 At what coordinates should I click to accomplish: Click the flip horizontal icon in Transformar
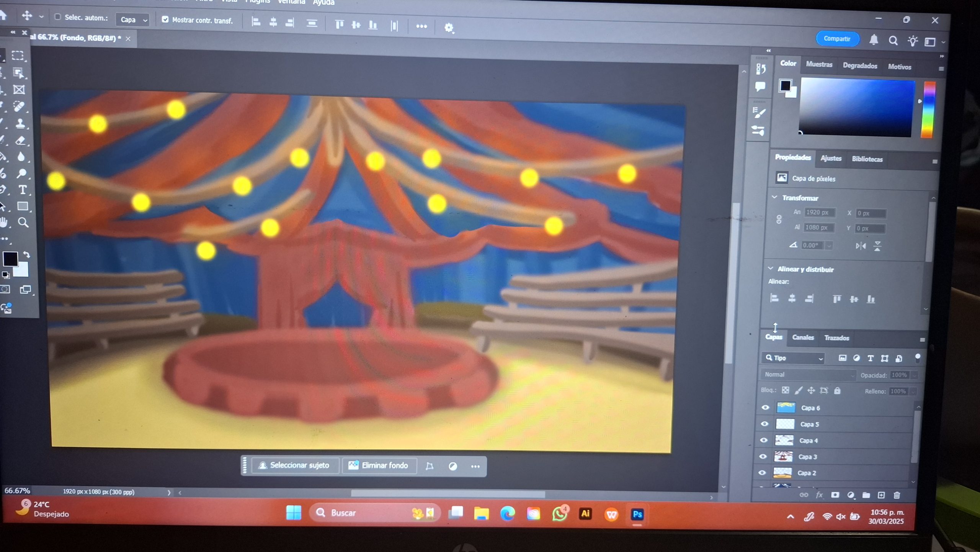click(x=860, y=246)
